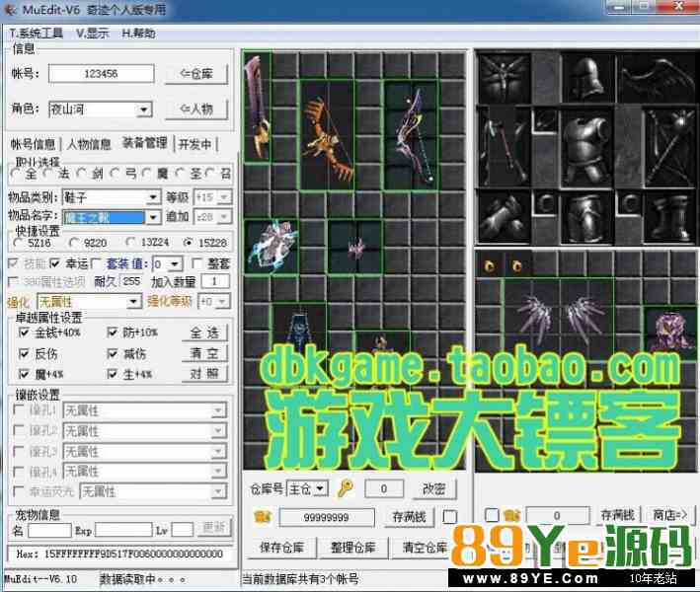
Task: Toggle the 幸运 luck checkbox
Action: (55, 263)
